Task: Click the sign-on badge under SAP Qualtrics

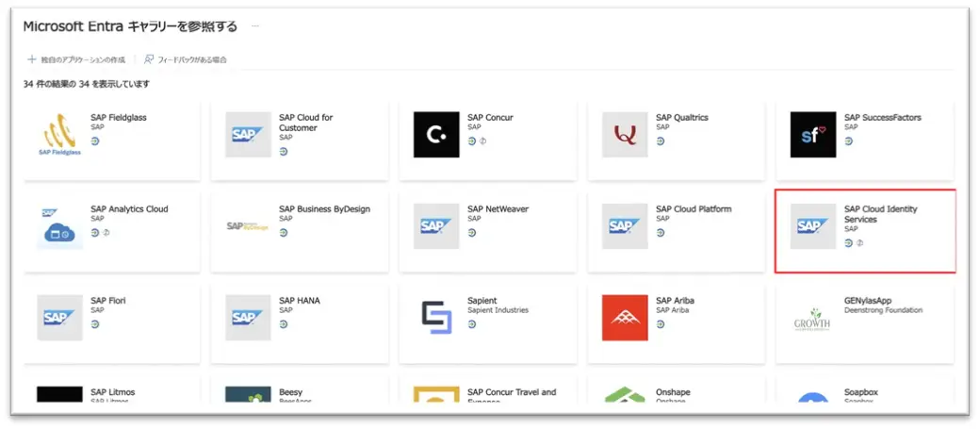Action: pos(661,140)
